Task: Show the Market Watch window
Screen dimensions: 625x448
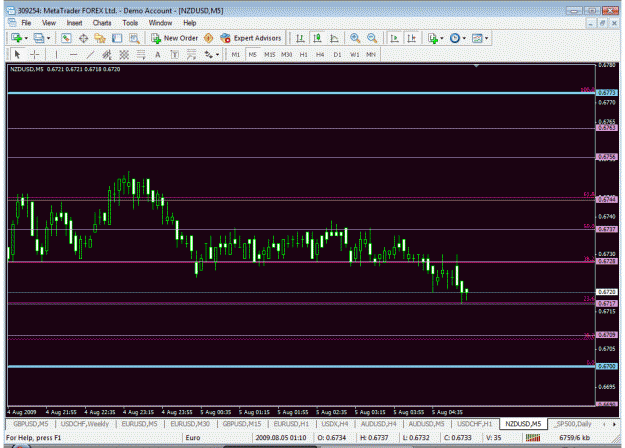Action: tap(66, 38)
